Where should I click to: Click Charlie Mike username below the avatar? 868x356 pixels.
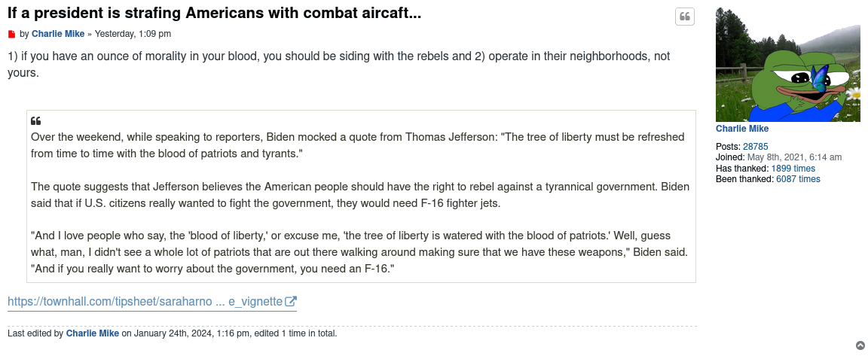pyautogui.click(x=741, y=129)
